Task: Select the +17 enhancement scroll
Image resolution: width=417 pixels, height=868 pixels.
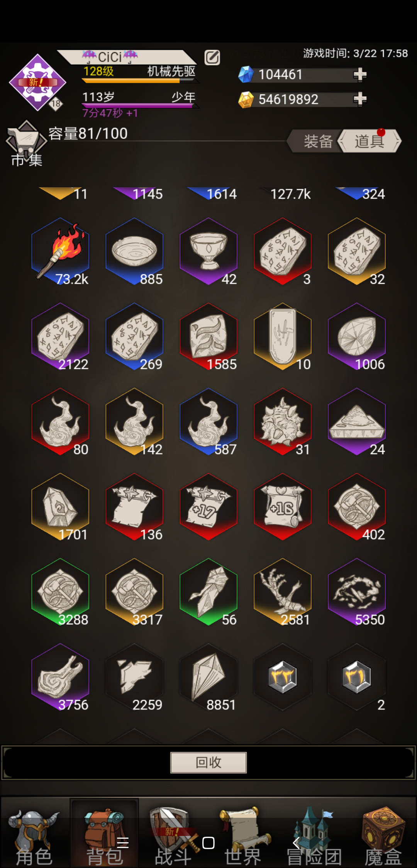Action: tap(208, 507)
